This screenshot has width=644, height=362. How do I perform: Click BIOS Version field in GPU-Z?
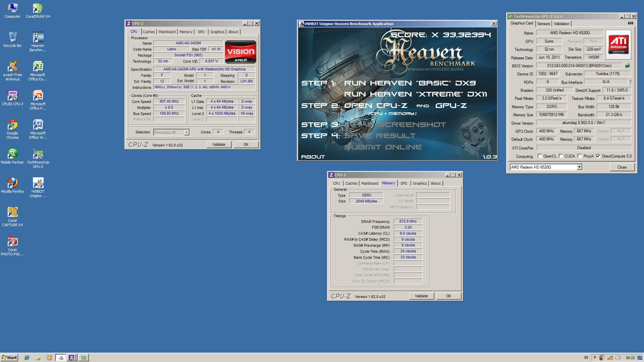[579, 66]
